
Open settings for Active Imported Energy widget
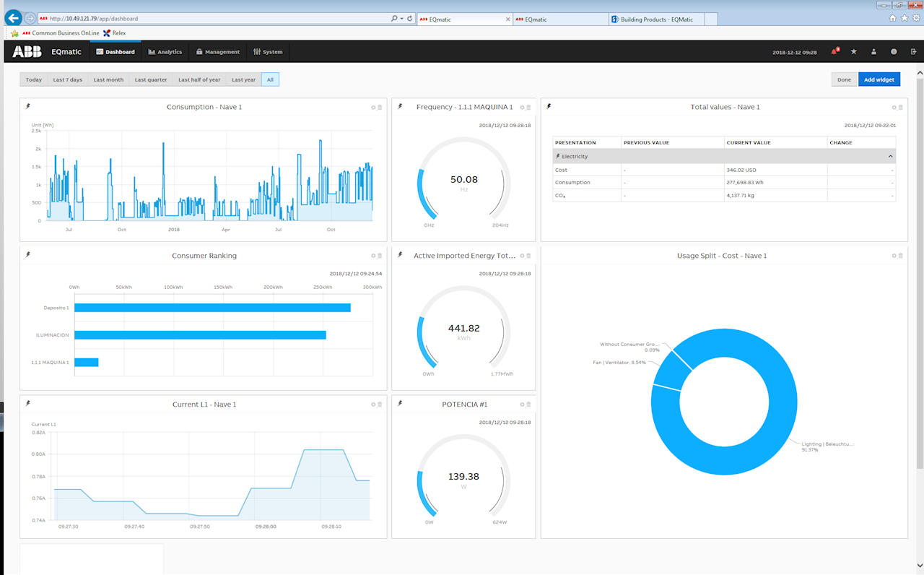click(522, 256)
